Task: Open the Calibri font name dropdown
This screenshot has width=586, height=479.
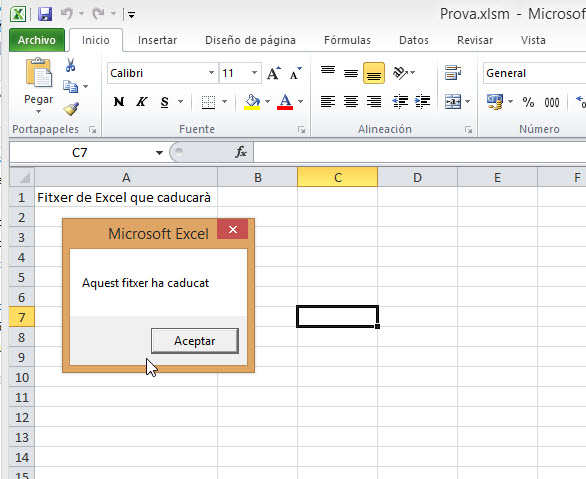Action: click(211, 72)
